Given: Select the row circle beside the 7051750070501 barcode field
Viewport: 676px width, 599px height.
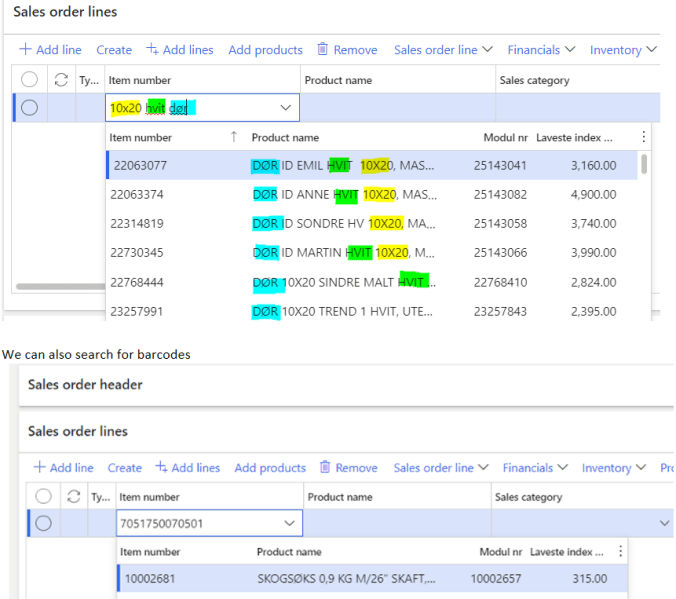Looking at the screenshot, I should pos(43,522).
